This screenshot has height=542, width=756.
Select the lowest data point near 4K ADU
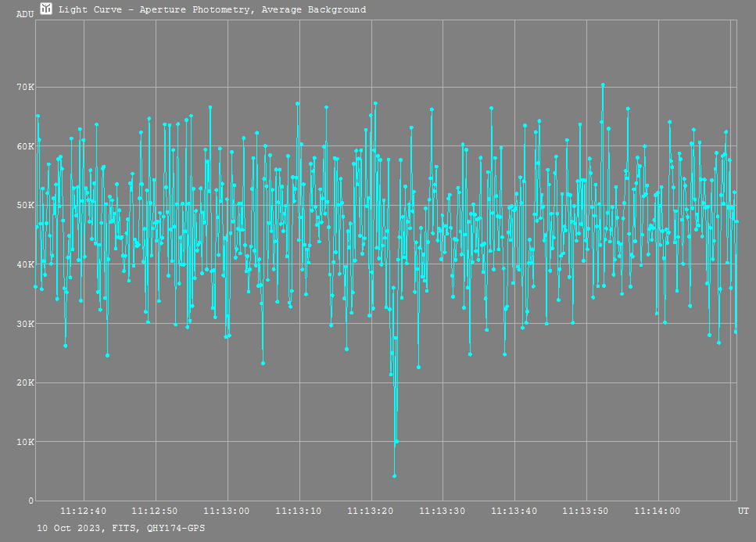click(394, 476)
